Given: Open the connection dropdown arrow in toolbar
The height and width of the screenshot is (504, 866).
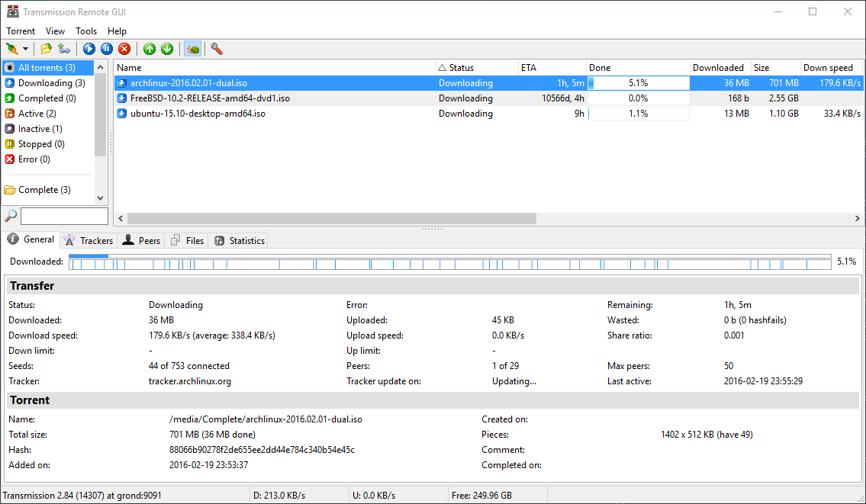Looking at the screenshot, I should tap(25, 49).
